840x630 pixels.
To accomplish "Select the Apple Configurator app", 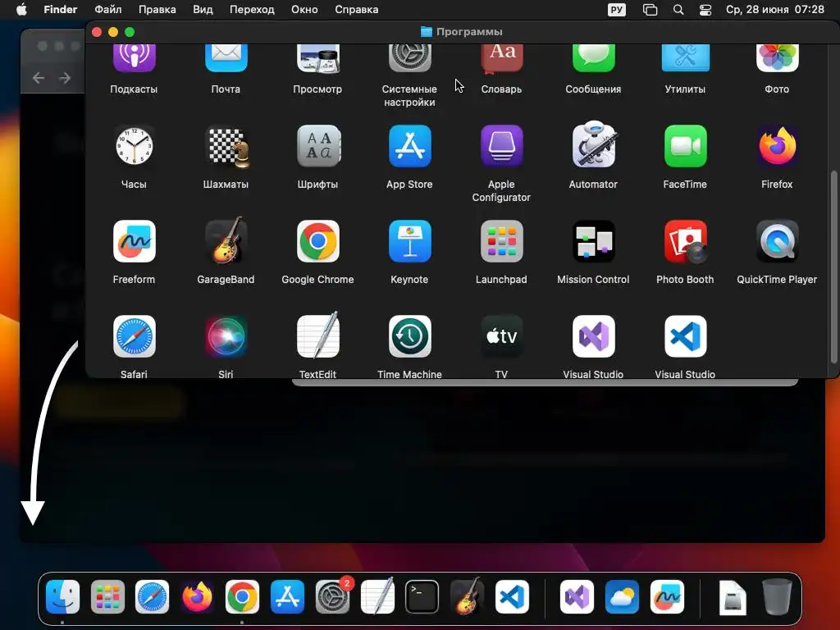I will pos(501,146).
